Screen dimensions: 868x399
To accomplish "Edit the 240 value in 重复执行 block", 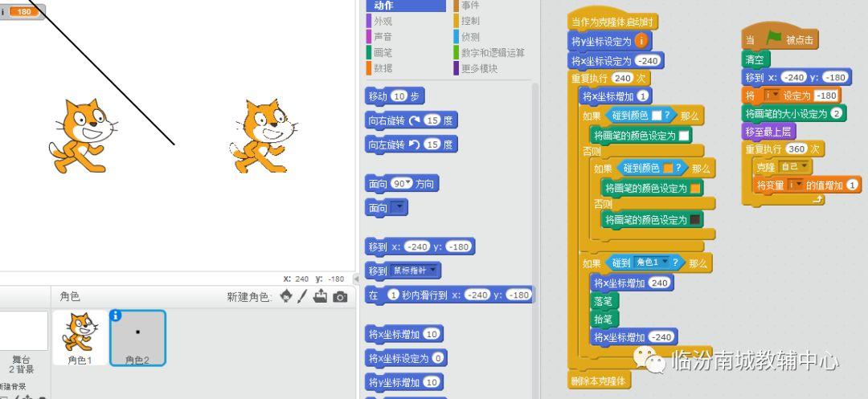I will click(622, 78).
